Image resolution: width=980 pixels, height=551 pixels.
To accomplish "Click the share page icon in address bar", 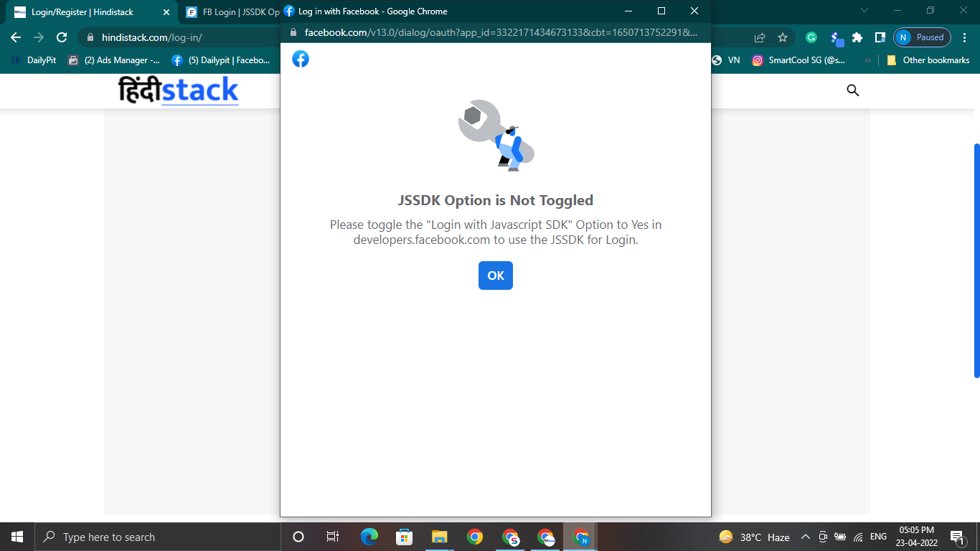I will (760, 37).
